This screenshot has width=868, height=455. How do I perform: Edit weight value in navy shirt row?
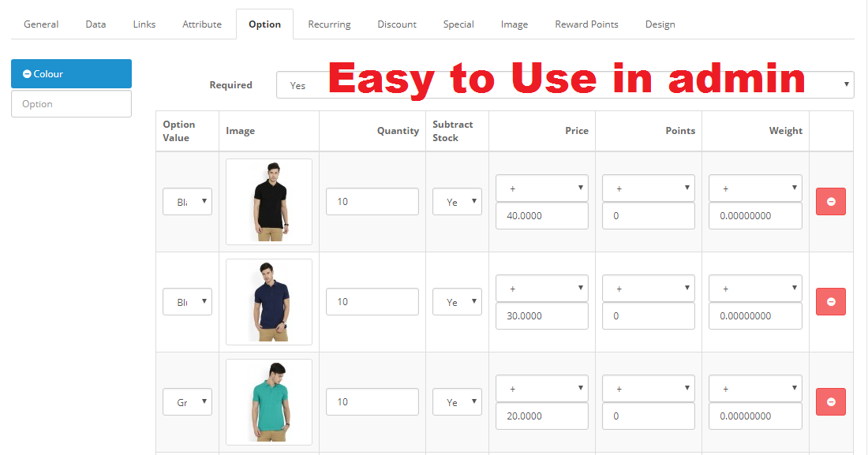pyautogui.click(x=755, y=316)
